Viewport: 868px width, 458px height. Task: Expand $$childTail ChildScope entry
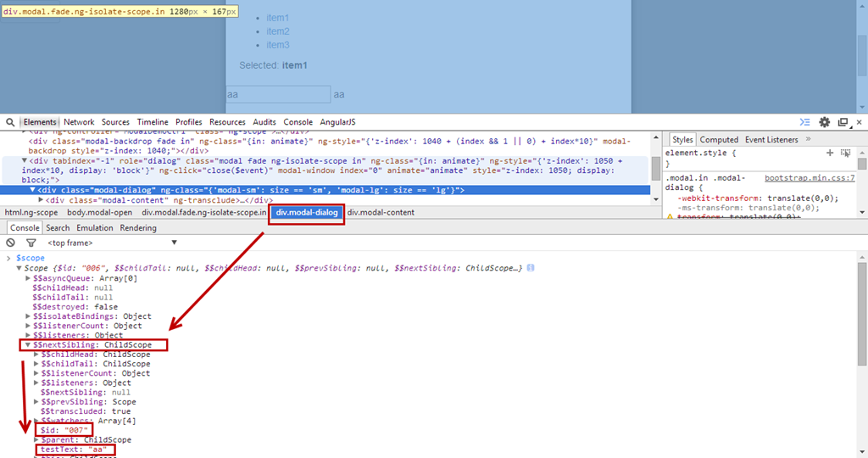[x=36, y=364]
